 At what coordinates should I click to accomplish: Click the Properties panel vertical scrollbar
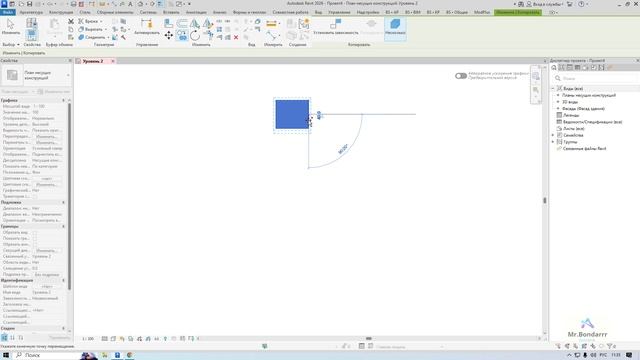click(70, 196)
